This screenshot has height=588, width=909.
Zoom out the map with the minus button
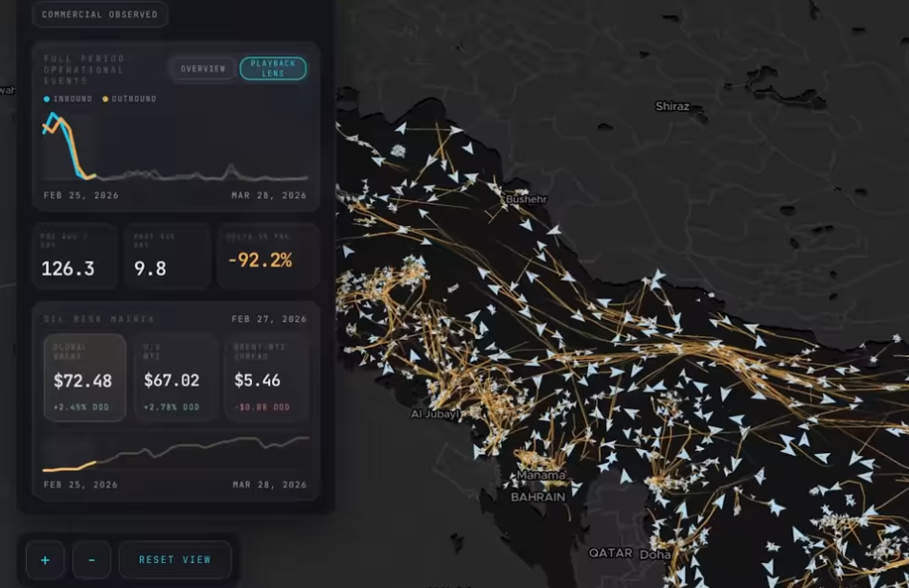point(92,559)
